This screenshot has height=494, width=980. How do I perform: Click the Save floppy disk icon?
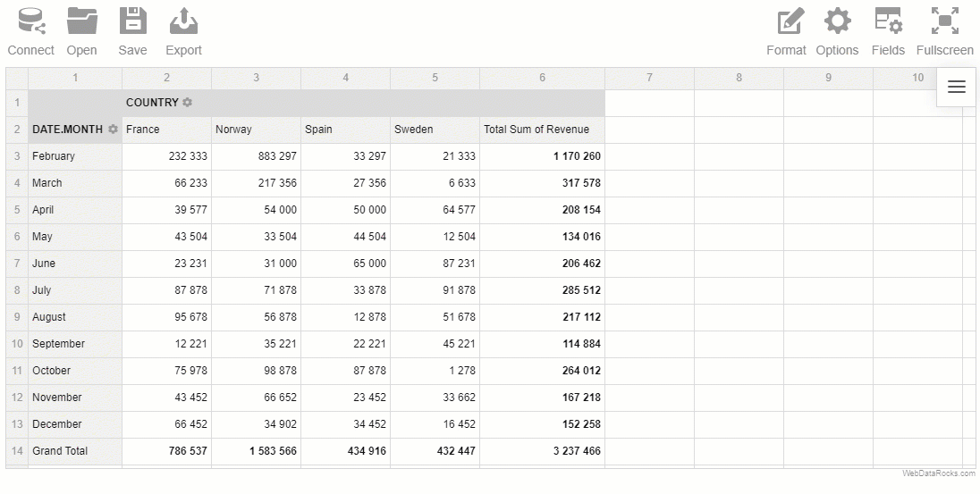132,21
